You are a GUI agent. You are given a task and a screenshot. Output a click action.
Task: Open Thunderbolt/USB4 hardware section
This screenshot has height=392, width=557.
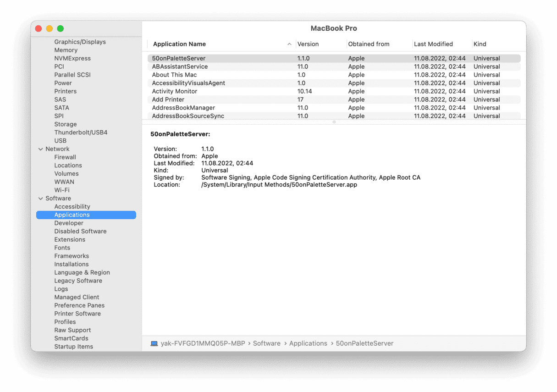click(x=81, y=133)
